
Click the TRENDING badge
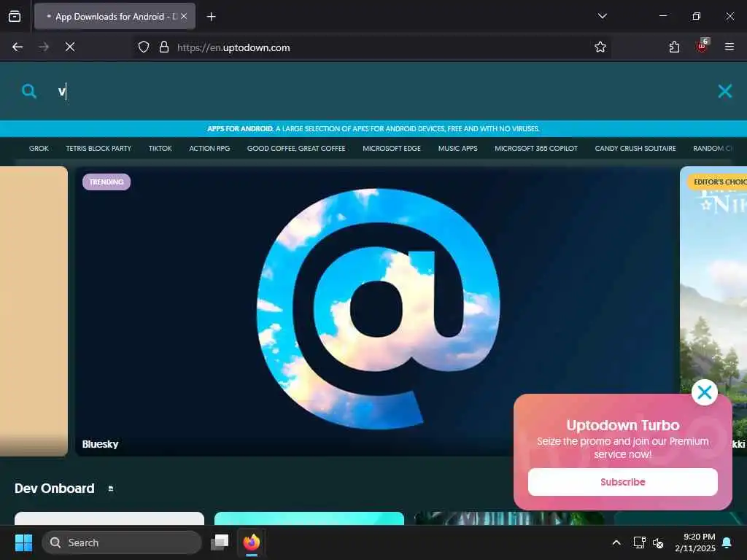107,182
